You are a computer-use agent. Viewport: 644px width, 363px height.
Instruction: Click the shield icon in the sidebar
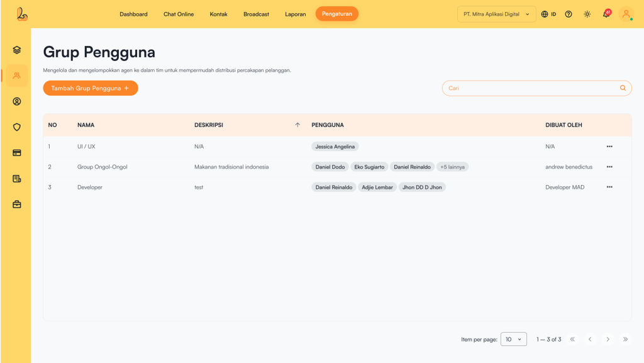17,127
